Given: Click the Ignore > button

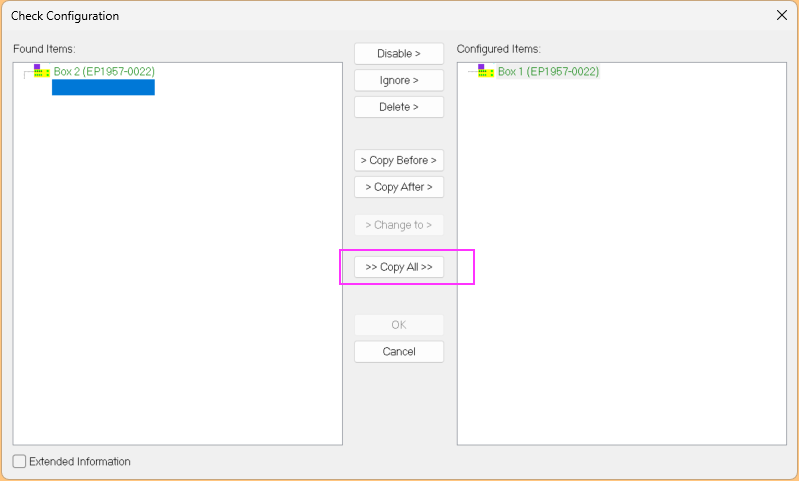Looking at the screenshot, I should point(399,81).
